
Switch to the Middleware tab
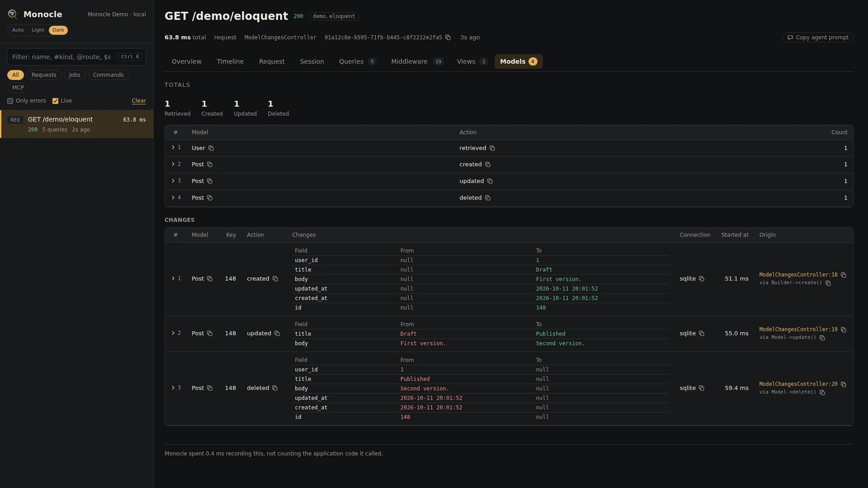tap(417, 61)
